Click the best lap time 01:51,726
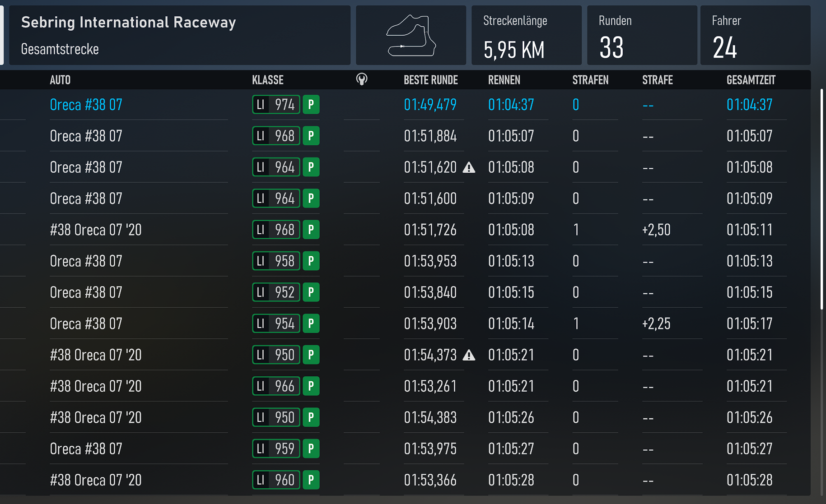The height and width of the screenshot is (504, 826). pyautogui.click(x=430, y=230)
